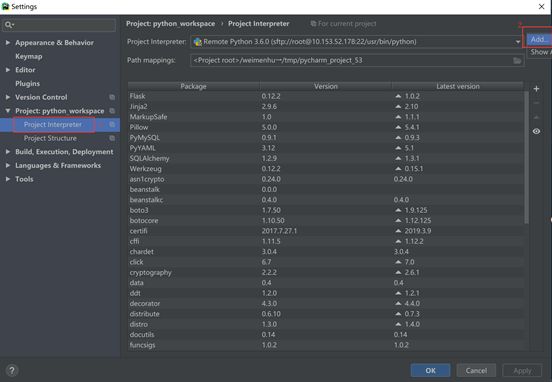Sort by the Version column header
Viewport: 552px width, 382px height.
326,86
